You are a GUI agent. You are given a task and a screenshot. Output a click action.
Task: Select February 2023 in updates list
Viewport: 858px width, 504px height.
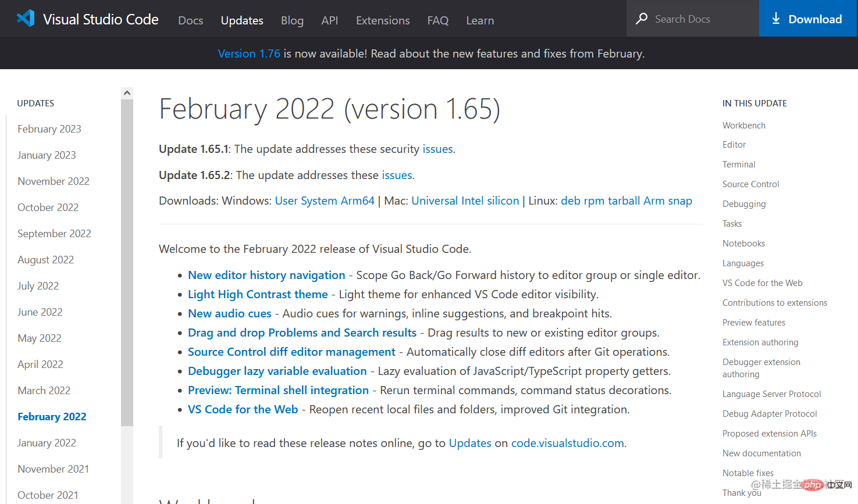click(x=49, y=129)
